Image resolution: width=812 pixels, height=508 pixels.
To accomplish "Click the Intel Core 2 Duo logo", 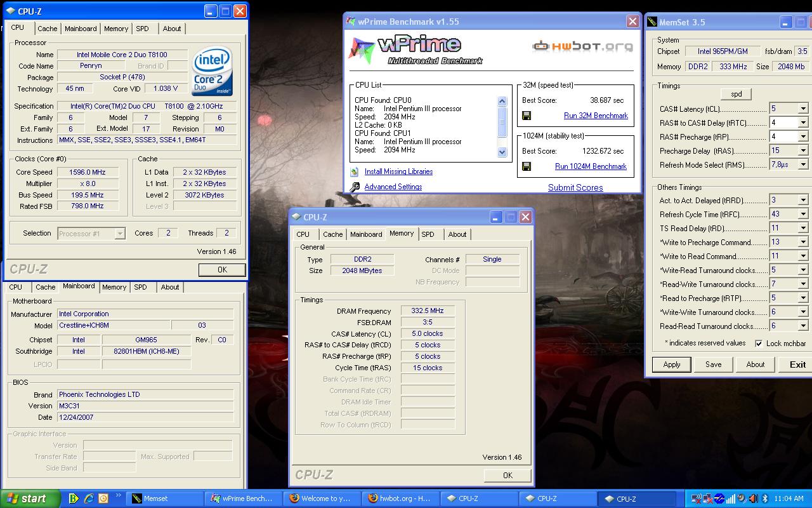I will coord(212,72).
